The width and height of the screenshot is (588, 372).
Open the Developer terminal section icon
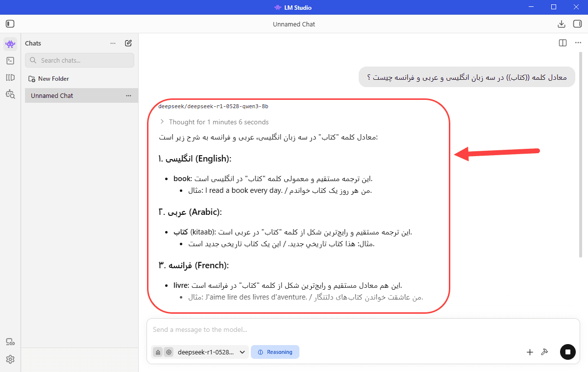coord(10,61)
